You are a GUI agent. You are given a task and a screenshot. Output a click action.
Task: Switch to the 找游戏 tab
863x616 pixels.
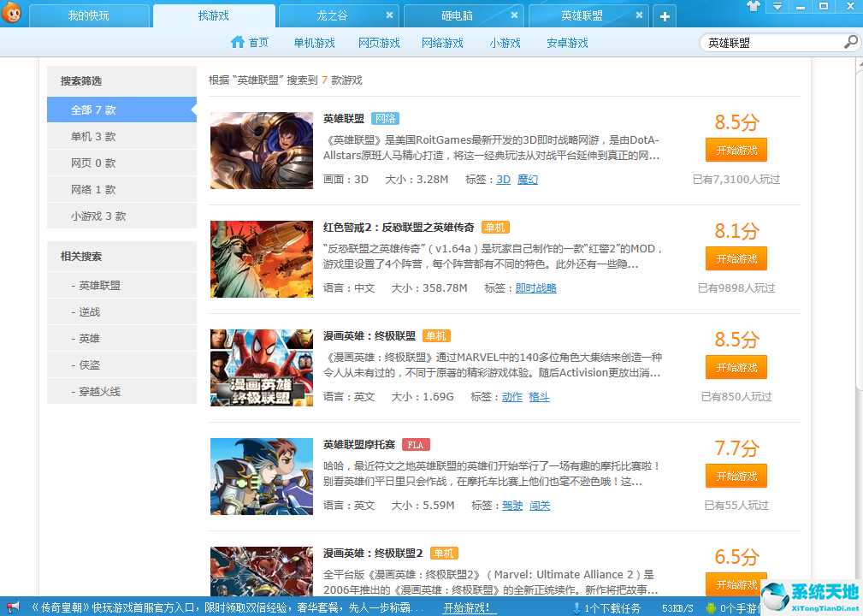pos(214,16)
